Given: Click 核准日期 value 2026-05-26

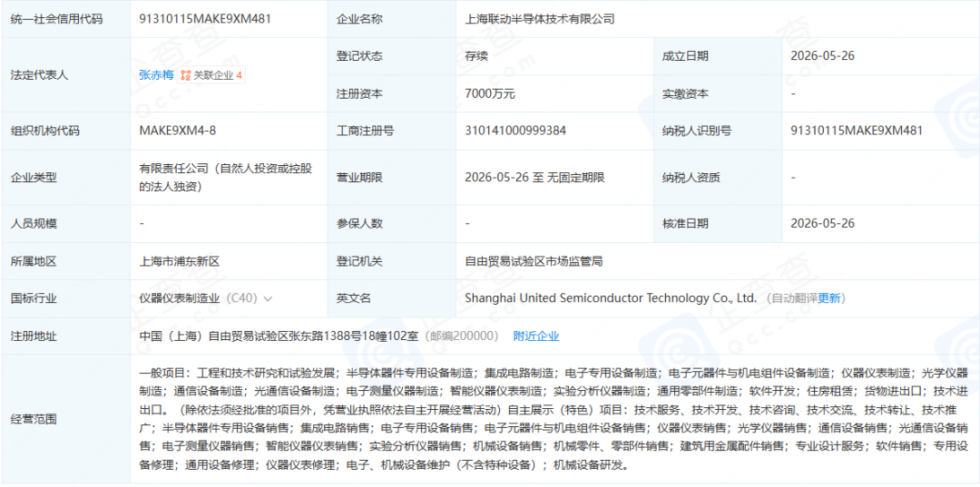Looking at the screenshot, I should [822, 223].
